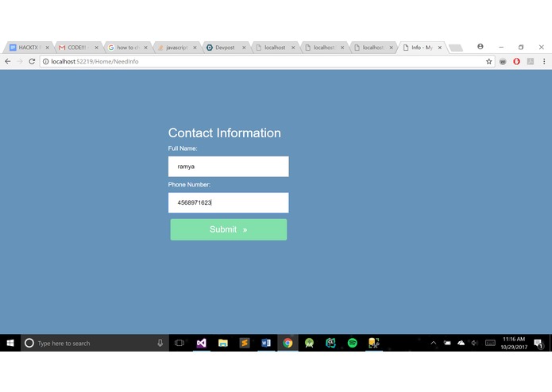The image size is (552, 392).
Task: Switch to the javascript tab
Action: point(176,48)
